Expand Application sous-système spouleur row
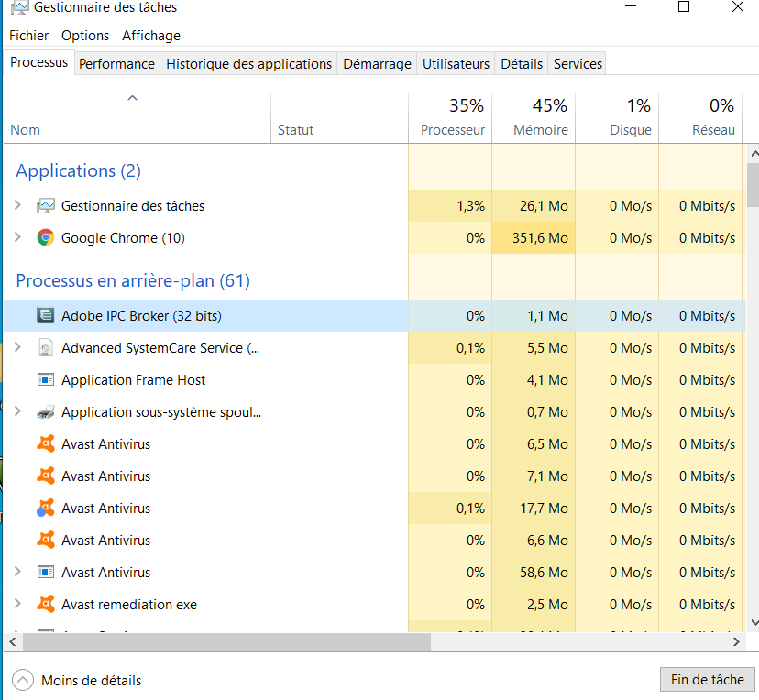The image size is (759, 700). (18, 411)
